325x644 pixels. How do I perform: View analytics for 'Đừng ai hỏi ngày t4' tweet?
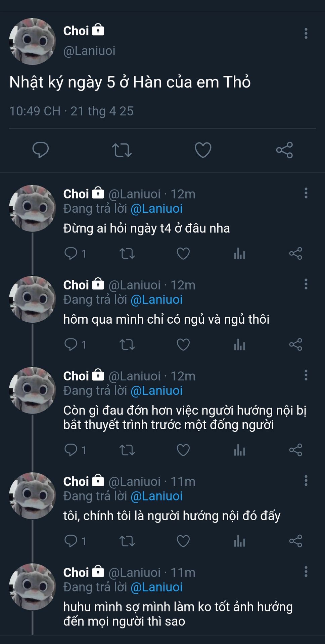coord(239,254)
